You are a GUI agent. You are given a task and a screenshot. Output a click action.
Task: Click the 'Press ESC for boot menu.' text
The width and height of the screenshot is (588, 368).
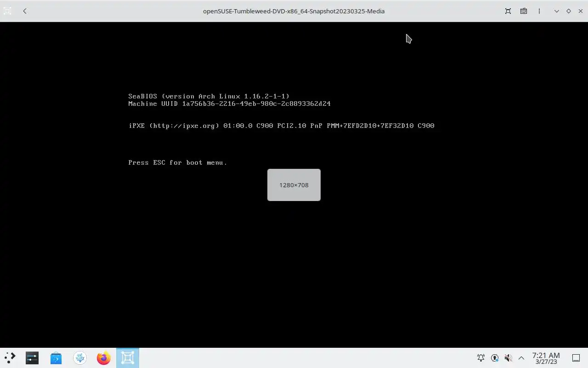pyautogui.click(x=178, y=162)
